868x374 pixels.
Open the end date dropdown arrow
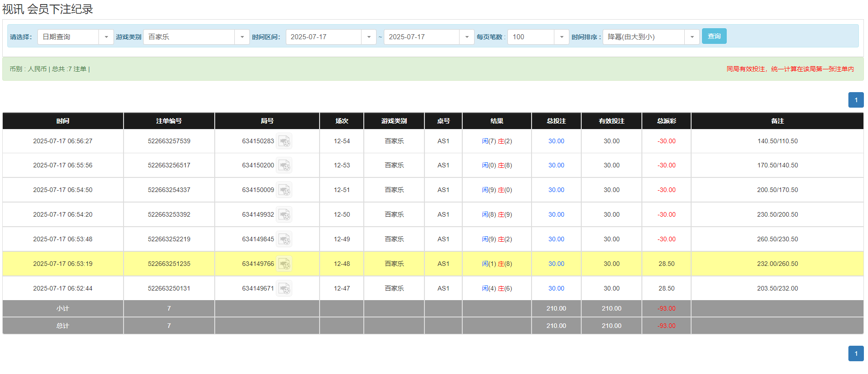pos(466,37)
